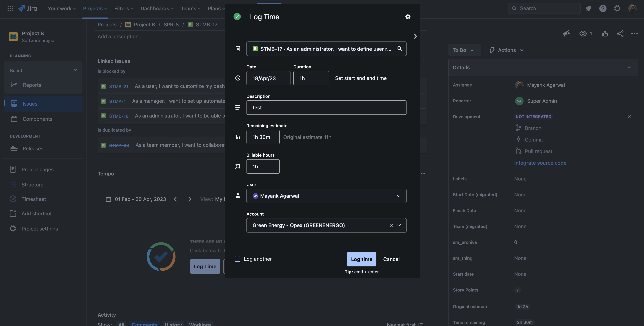Viewport: 644px width, 326px height.
Task: Click the thumbs-up vote icon
Action: pyautogui.click(x=605, y=34)
